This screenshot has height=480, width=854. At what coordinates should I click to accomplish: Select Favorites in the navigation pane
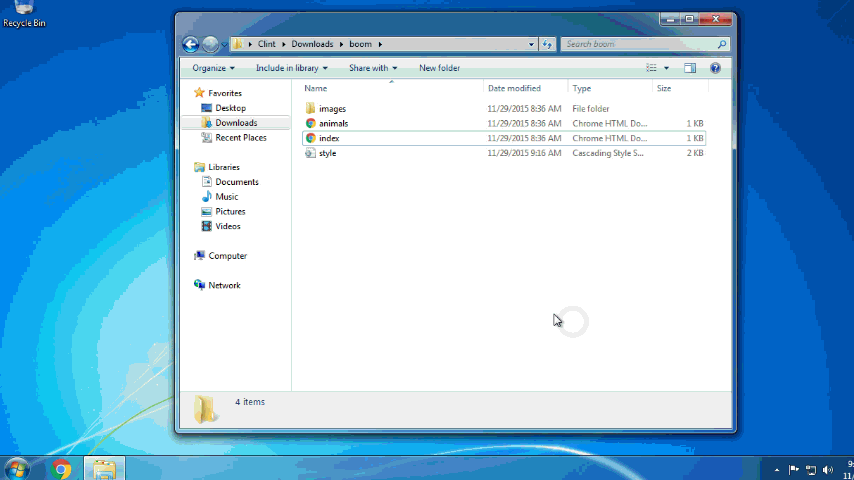(x=225, y=93)
